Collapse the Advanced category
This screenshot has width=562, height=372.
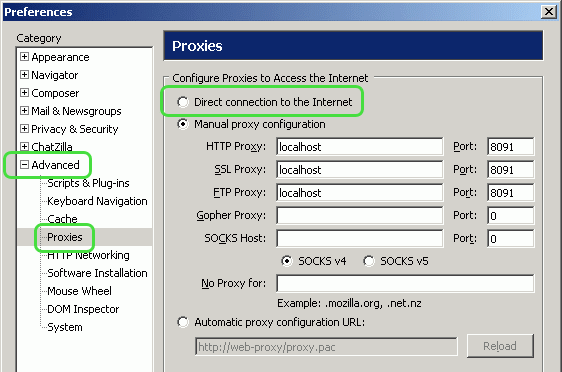coord(24,164)
